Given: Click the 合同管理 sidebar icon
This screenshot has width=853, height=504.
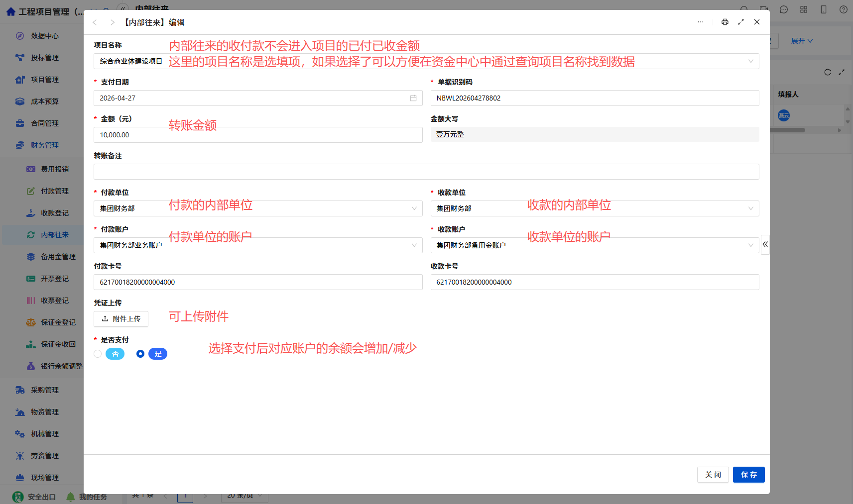Looking at the screenshot, I should tap(20, 123).
